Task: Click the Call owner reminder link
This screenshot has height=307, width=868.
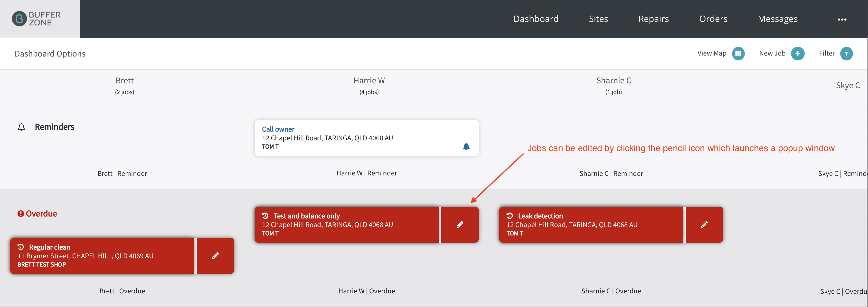Action: [x=278, y=129]
